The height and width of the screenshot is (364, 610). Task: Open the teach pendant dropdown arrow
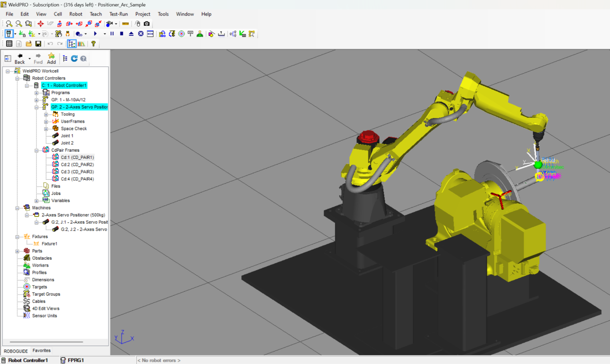click(15, 34)
